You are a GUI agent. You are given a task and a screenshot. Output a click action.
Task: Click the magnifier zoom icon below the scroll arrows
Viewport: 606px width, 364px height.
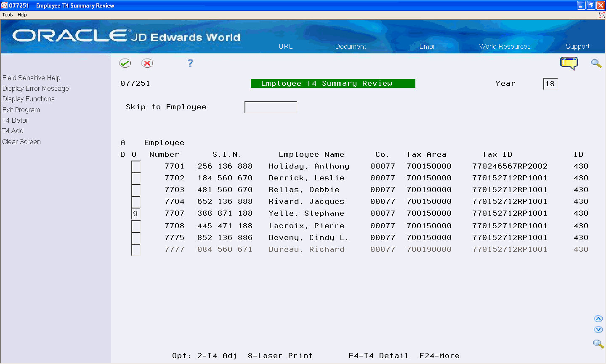point(598,343)
